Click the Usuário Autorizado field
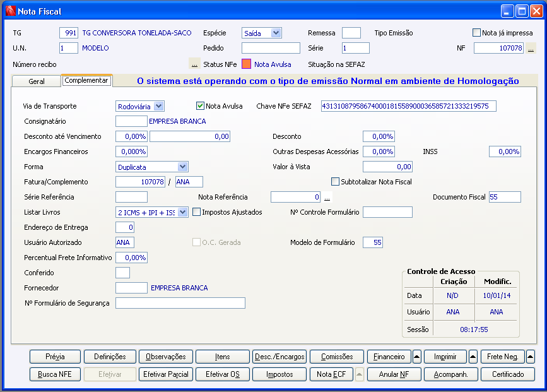 coord(125,242)
